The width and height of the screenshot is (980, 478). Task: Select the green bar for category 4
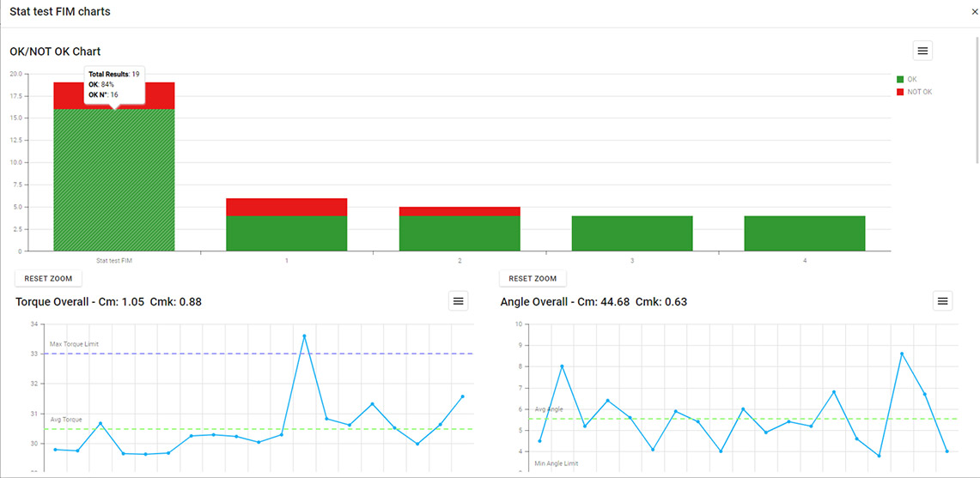click(x=804, y=233)
